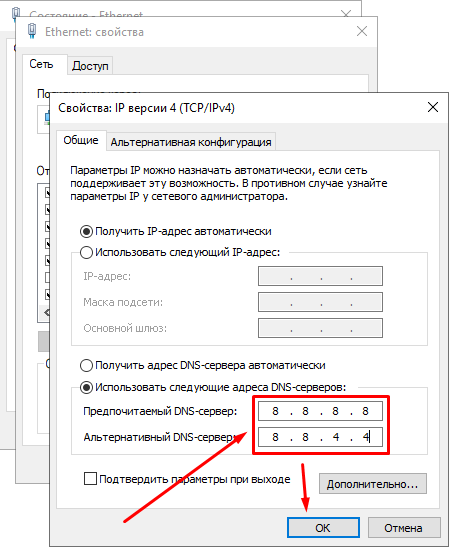Confirm the IPv4 settings with OK

(323, 528)
